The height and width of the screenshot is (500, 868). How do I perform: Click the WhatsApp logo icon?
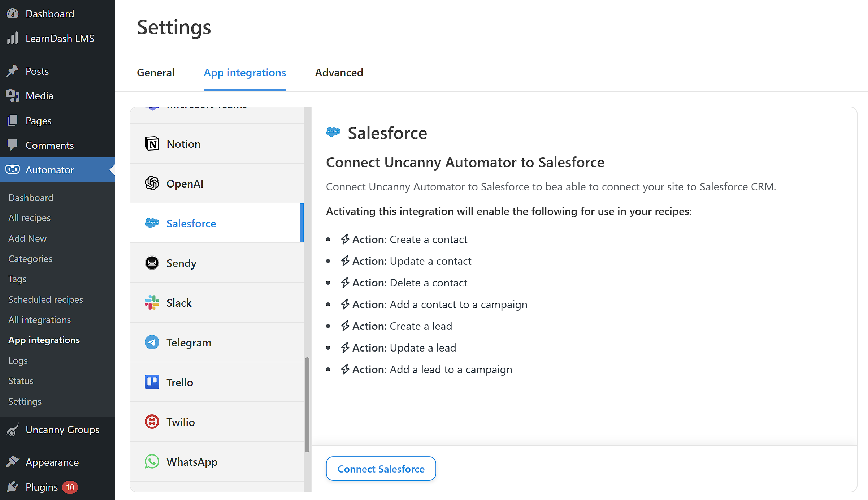[x=152, y=462]
